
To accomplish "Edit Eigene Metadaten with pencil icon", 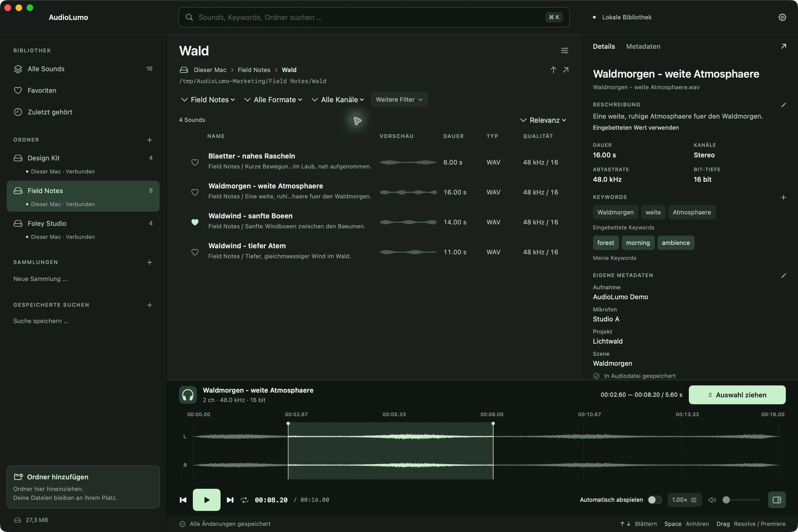I will pos(783,275).
